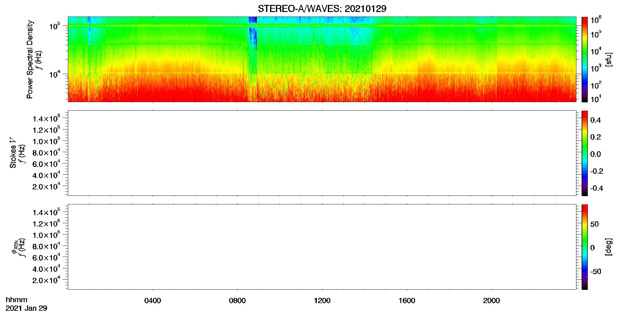This screenshot has width=644, height=332.
Task: Select the "Power Spectral Density" y-axis label
Action: coord(30,59)
